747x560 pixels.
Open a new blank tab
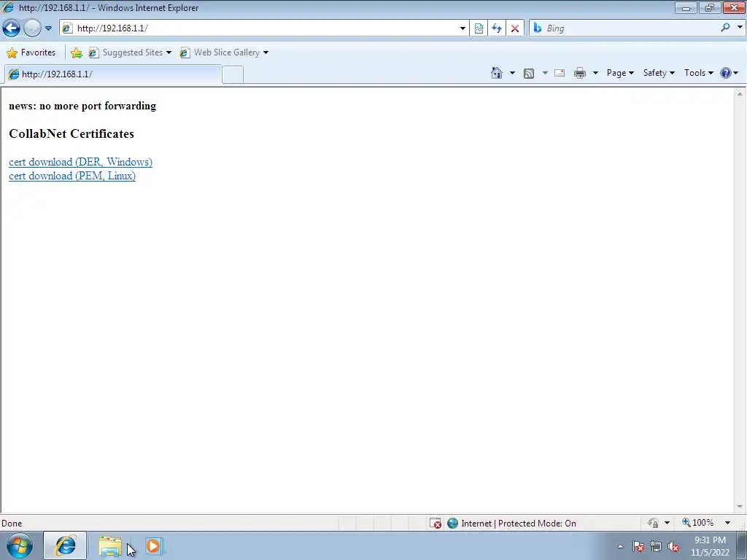[x=233, y=75]
